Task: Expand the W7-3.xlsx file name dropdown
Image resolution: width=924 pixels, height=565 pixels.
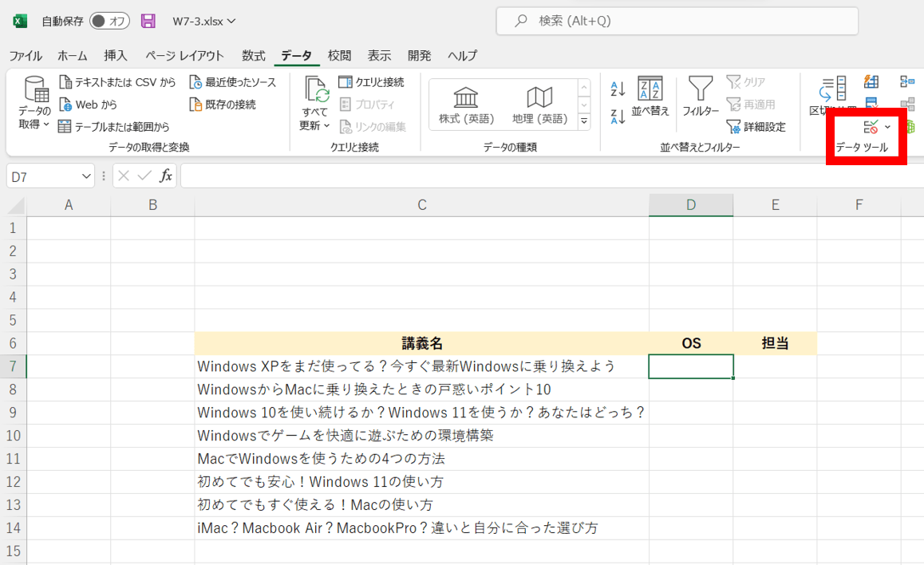Action: click(231, 22)
